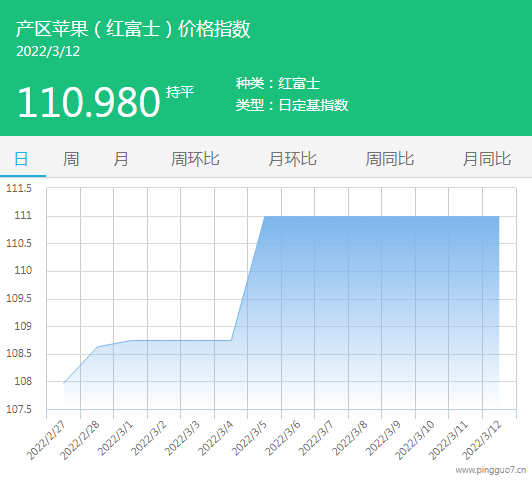Open the www.pingguo7.cn watermark link
The height and width of the screenshot is (482, 532).
491,470
